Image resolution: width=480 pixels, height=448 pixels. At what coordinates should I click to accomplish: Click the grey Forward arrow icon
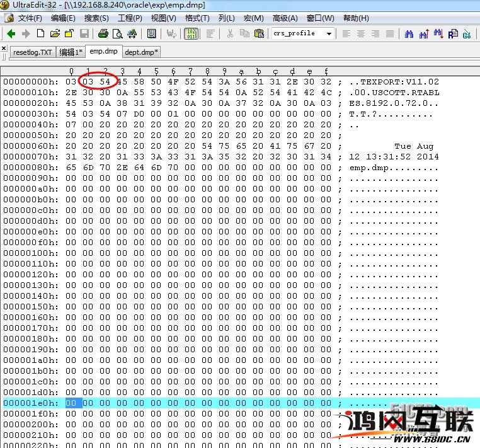[x=26, y=33]
